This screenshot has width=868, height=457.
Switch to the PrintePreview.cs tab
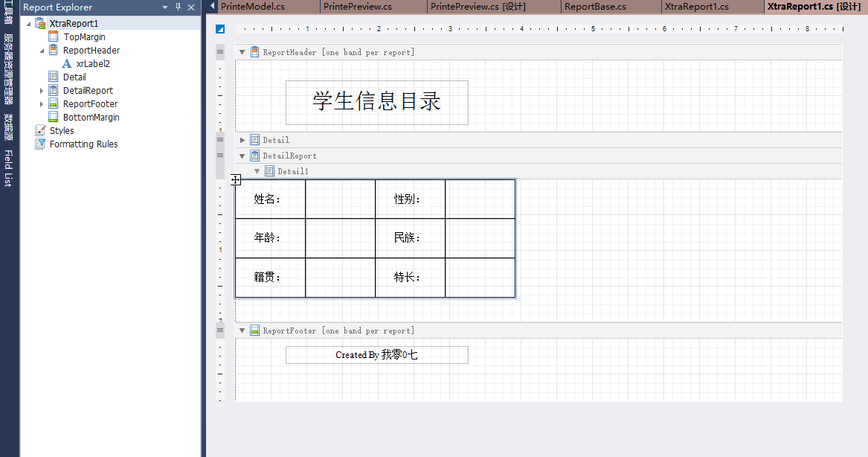359,7
